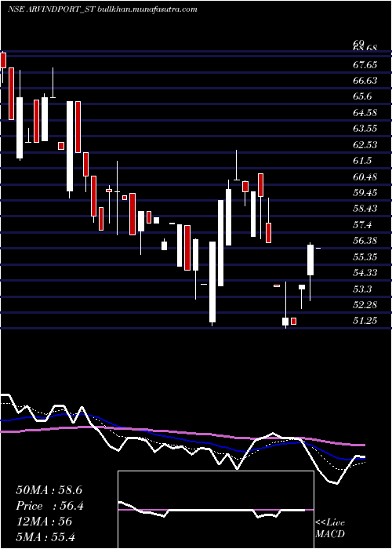Click the 67.65 price axis label
This screenshot has height=549, width=392.
tap(365, 65)
